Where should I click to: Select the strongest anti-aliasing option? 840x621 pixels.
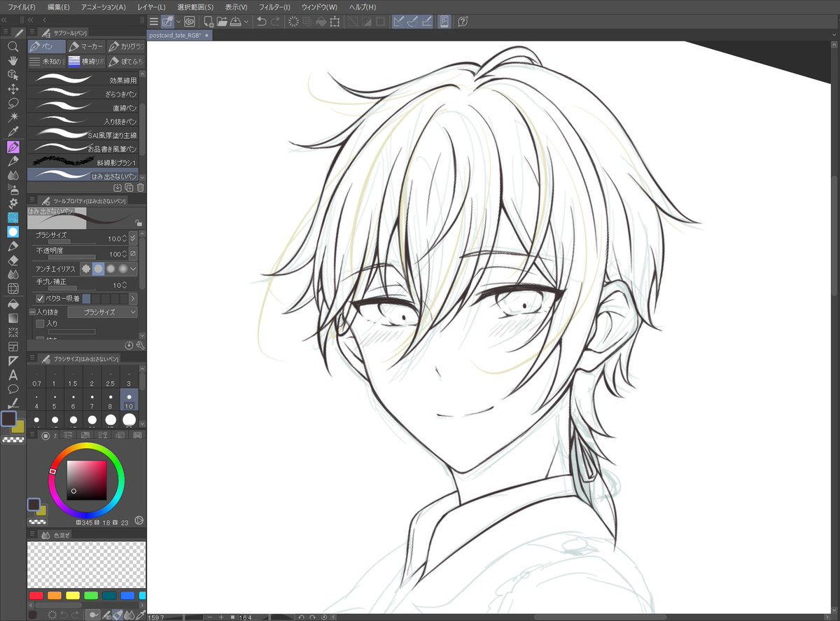coord(123,268)
